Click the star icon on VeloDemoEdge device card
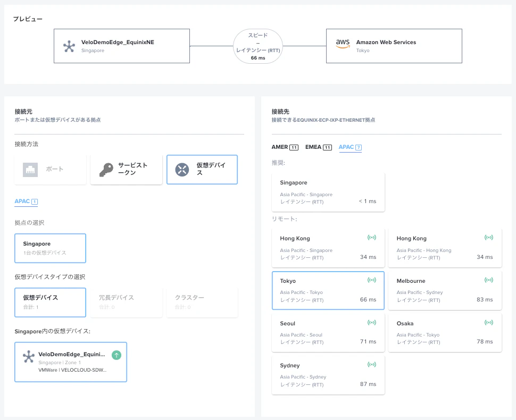Image resolution: width=516 pixels, height=420 pixels. click(x=29, y=357)
